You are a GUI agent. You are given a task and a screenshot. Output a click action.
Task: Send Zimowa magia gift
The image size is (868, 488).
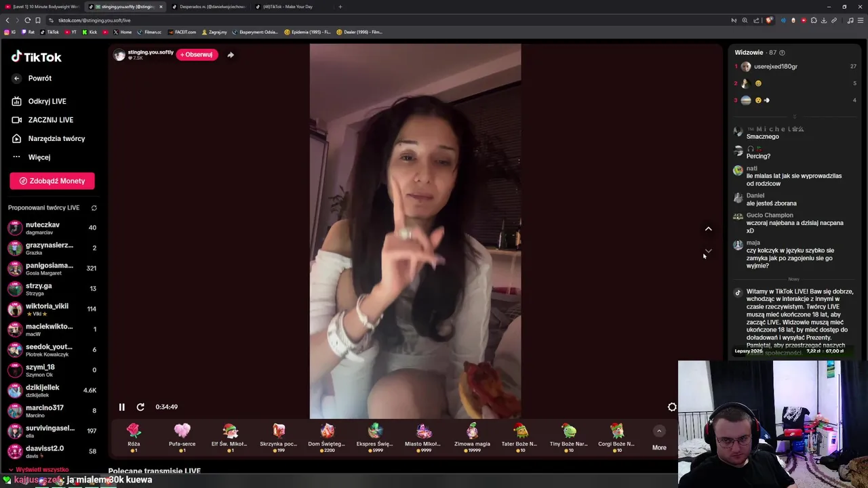[x=472, y=438]
